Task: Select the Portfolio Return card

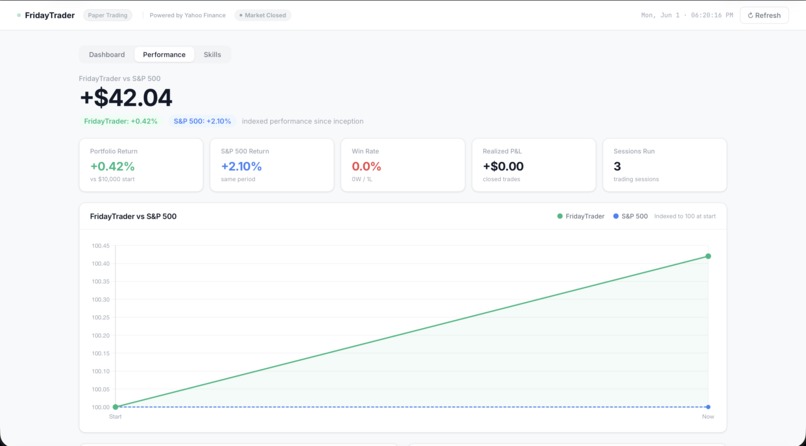Action: point(141,165)
